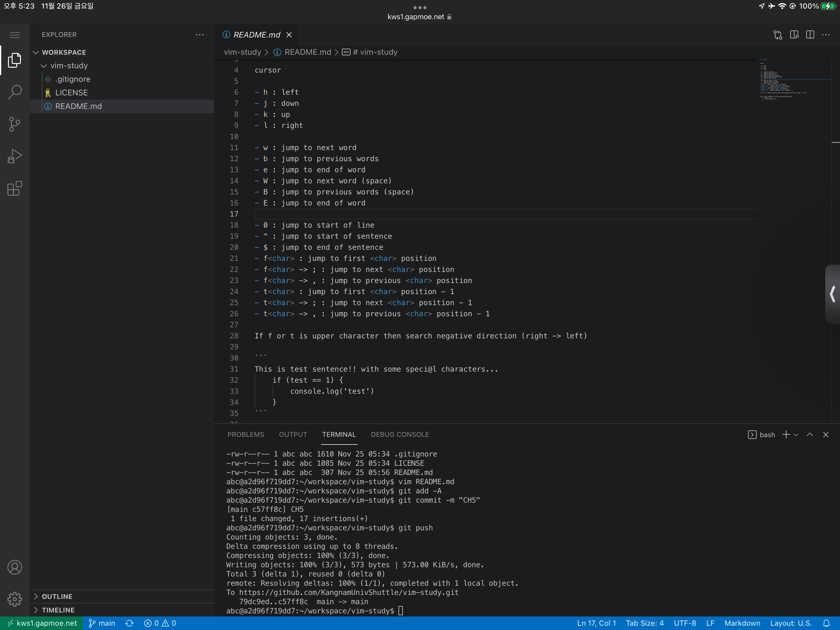Open the Extensions view

(14, 189)
